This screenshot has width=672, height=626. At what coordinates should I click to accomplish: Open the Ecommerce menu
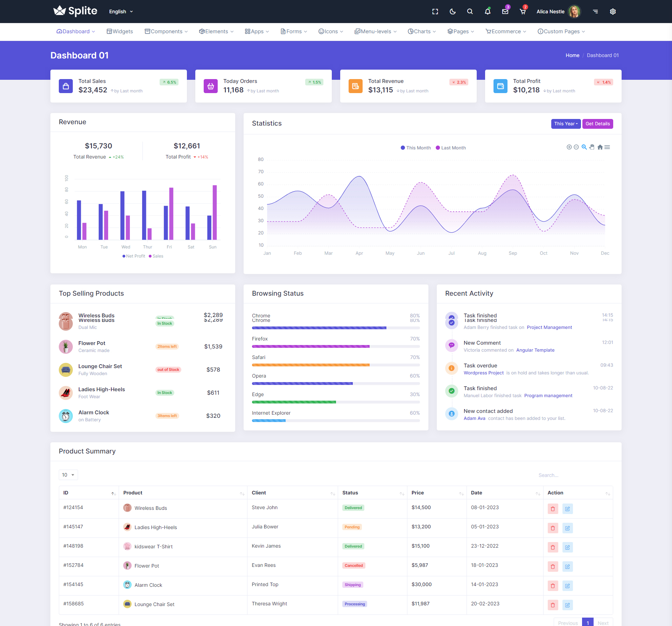[x=506, y=31]
